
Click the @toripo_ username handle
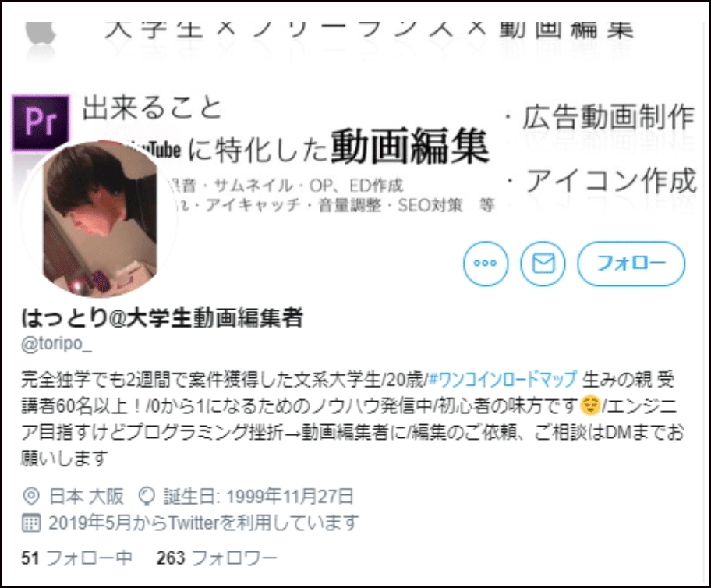coord(57,343)
